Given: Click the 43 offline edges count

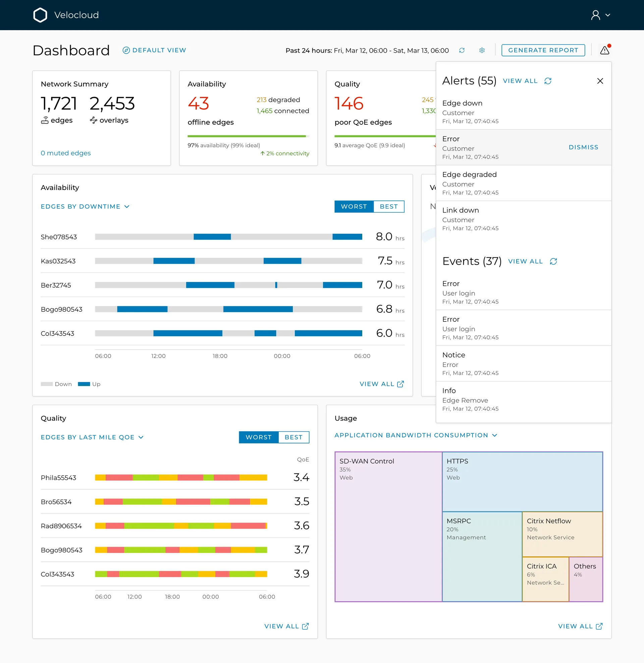Looking at the screenshot, I should coord(198,103).
